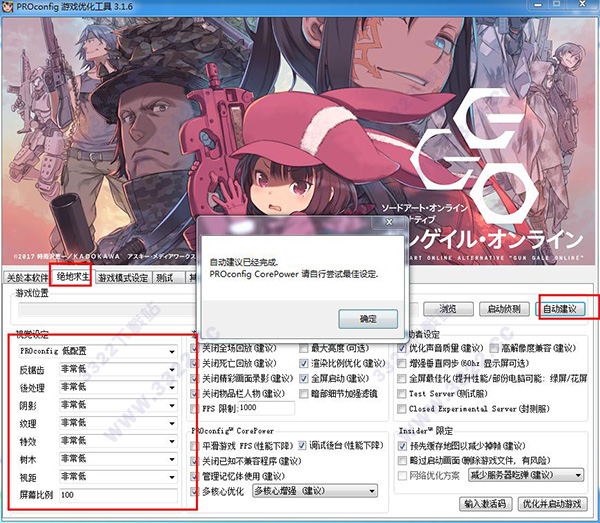Screen dimensions: 600x523
Task: Toggle 关闭物品栏人物 checkbox
Action: (x=194, y=394)
